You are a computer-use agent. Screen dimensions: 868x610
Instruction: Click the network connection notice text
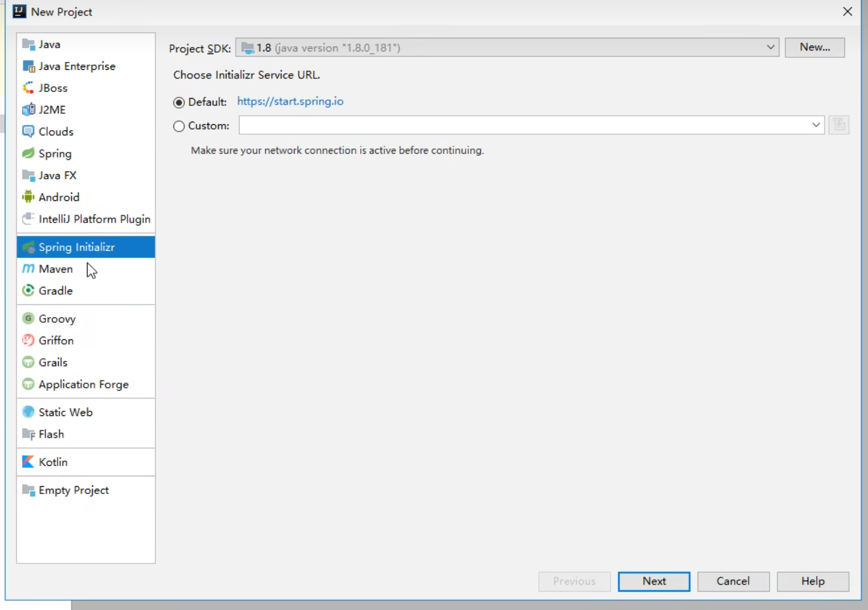337,151
